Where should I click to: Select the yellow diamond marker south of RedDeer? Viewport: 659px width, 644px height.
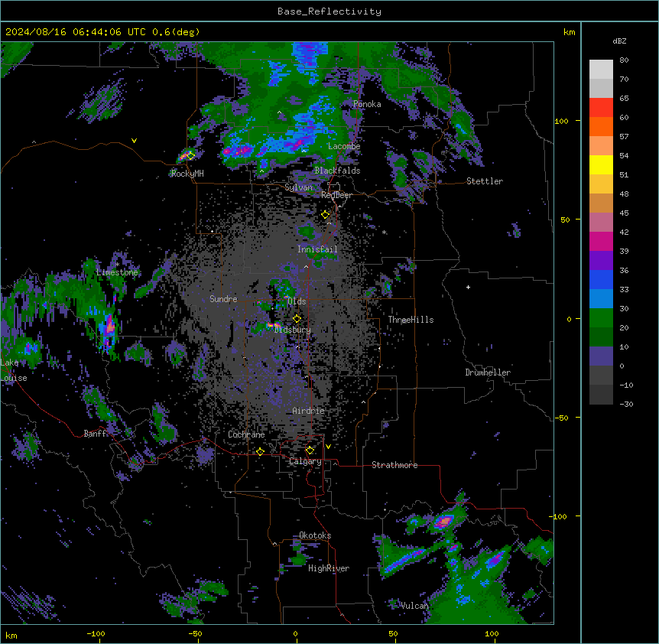click(x=326, y=215)
